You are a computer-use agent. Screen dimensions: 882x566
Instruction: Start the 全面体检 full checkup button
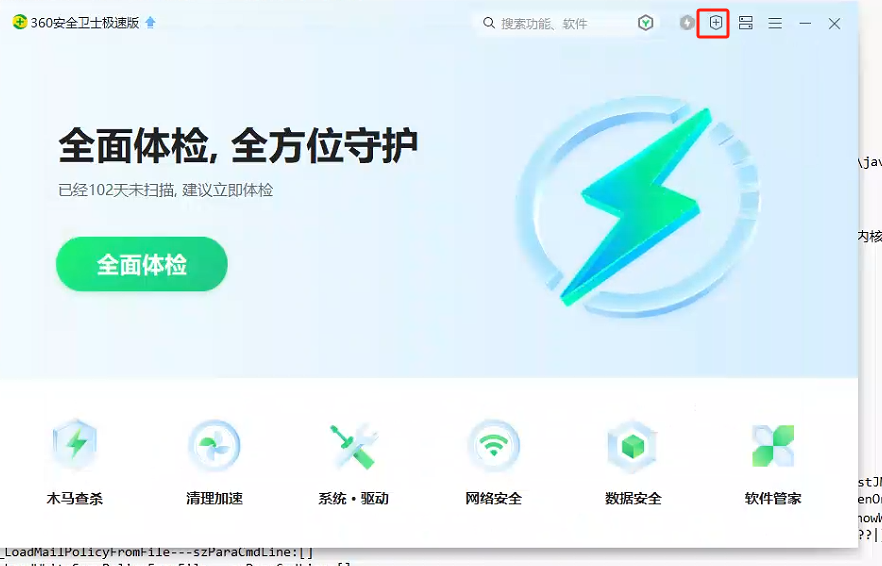click(x=142, y=264)
